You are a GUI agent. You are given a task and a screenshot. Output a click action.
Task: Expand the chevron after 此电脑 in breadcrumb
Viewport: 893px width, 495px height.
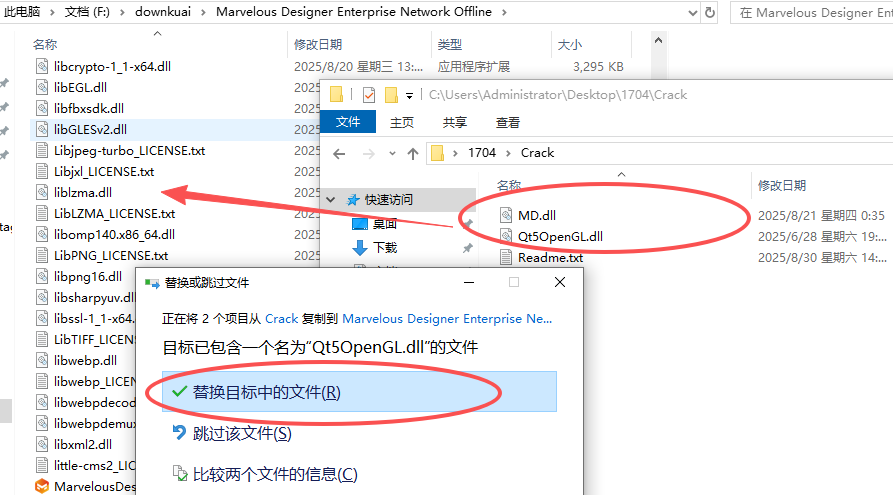[52, 12]
